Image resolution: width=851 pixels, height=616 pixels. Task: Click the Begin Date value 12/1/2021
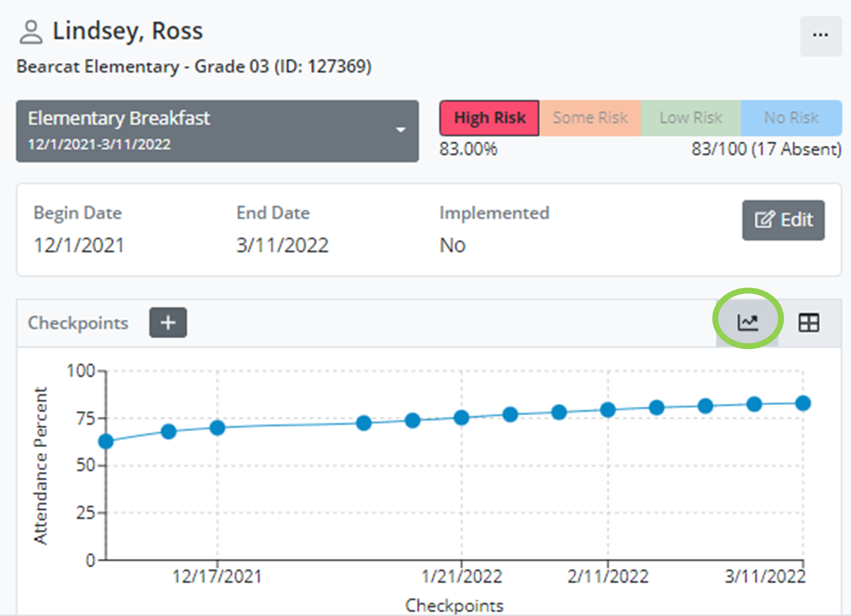pos(79,245)
